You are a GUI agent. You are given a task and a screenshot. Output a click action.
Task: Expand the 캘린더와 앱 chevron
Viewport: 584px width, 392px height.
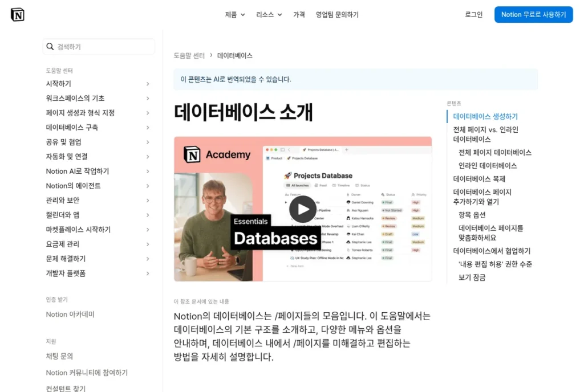tap(148, 215)
